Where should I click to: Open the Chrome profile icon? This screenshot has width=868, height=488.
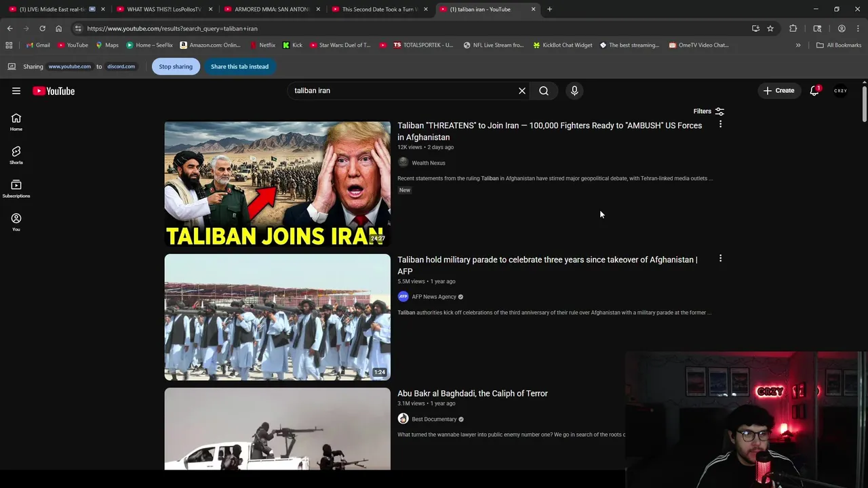(842, 28)
